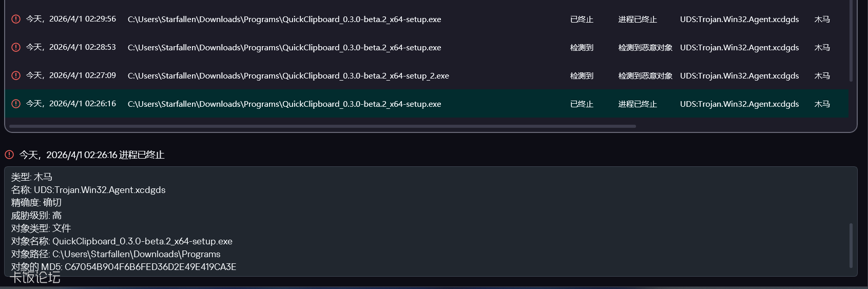Click the 进程已终止 cell in the 02:26:16 row

pyautogui.click(x=638, y=104)
